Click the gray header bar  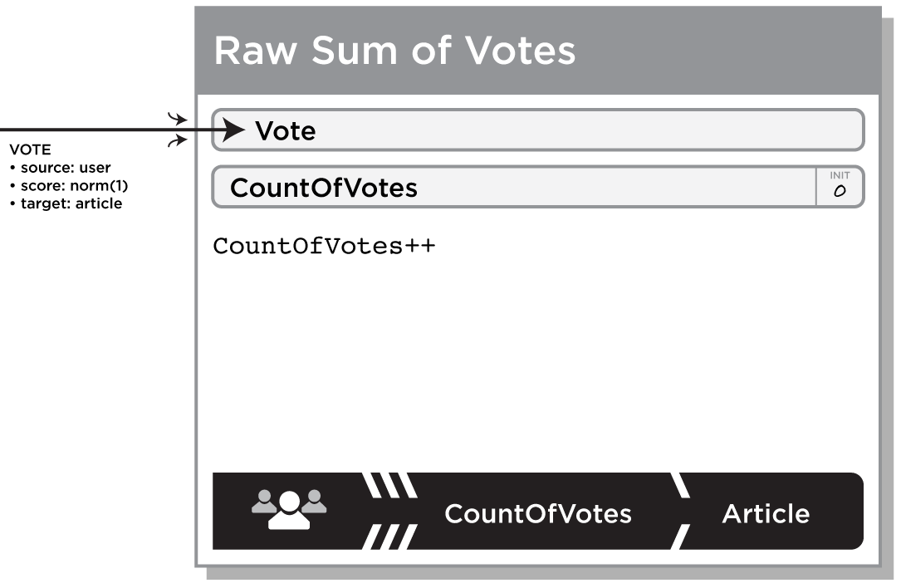click(x=538, y=51)
